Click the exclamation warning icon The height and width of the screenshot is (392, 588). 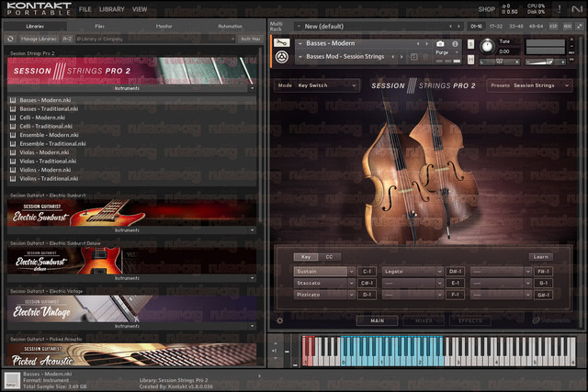[x=560, y=9]
